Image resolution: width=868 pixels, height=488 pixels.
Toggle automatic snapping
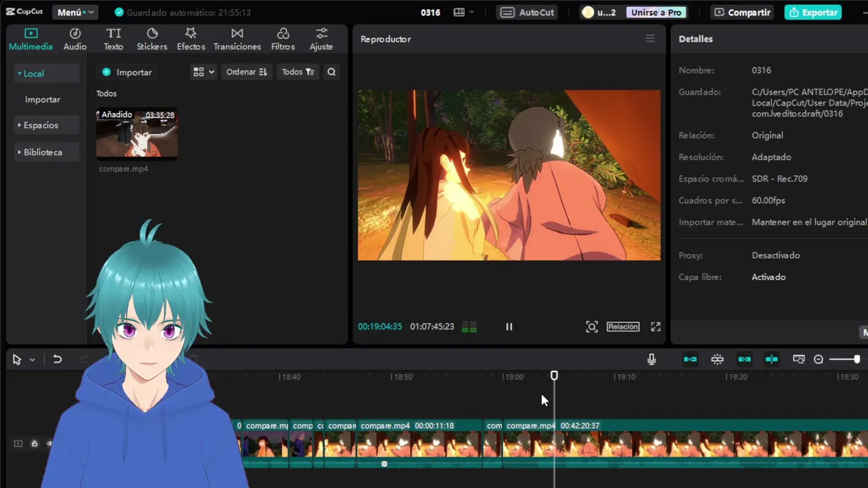(x=717, y=359)
